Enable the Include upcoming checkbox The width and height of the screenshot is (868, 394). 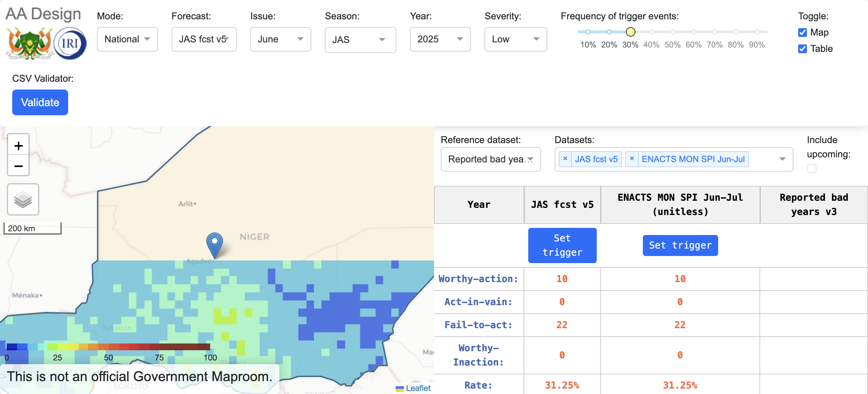tap(812, 169)
